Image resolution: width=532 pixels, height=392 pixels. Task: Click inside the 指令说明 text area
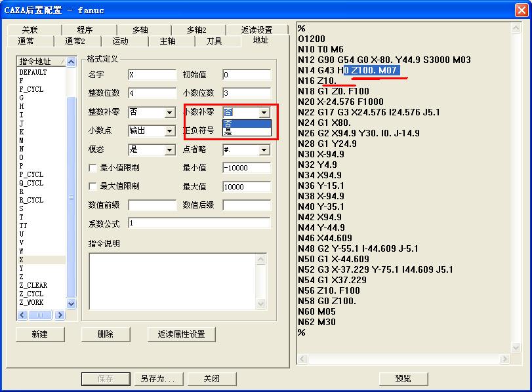click(173, 281)
